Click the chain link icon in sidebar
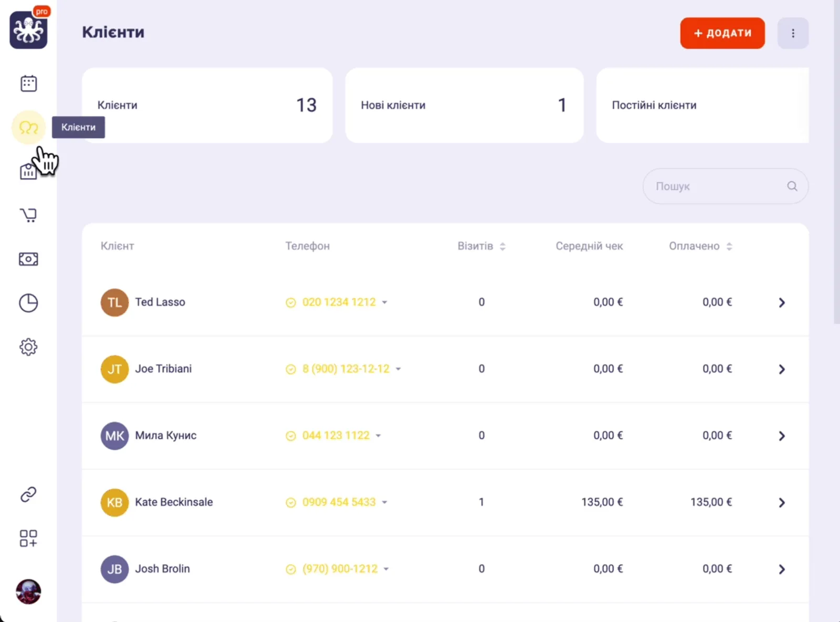 pos(28,494)
